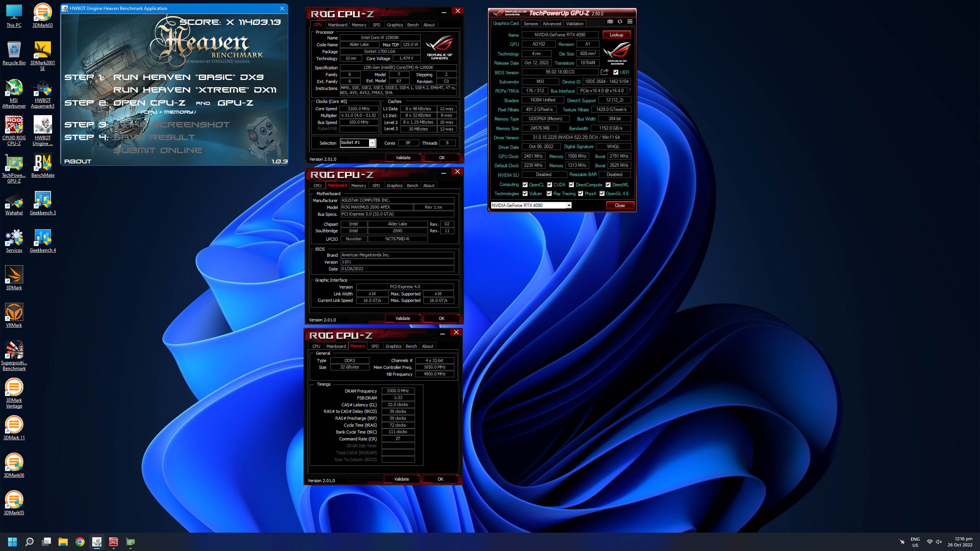980x551 pixels.
Task: Open the Graphics tab in bottom CPU-Z window
Action: 393,346
